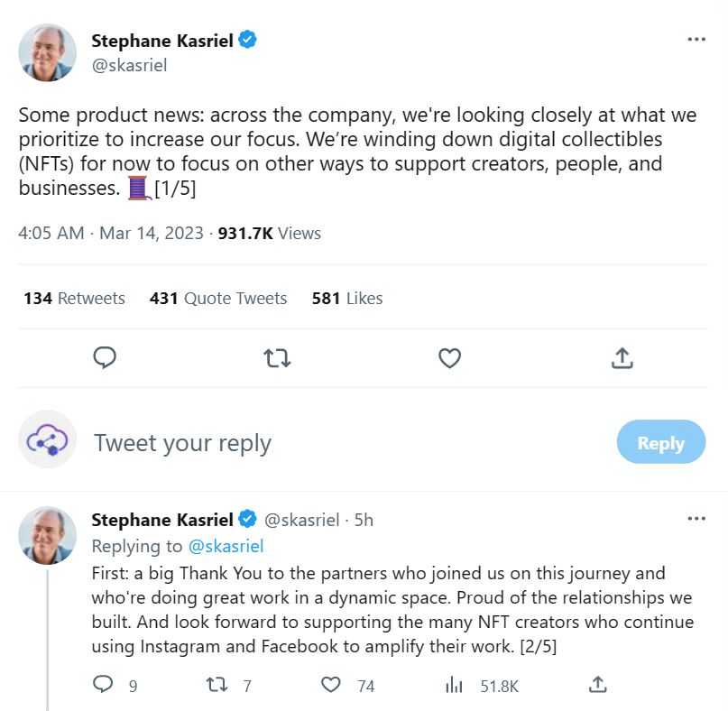Screen dimensions: 728x711
Task: Open reply icon showing 9 replies
Action: (x=103, y=685)
